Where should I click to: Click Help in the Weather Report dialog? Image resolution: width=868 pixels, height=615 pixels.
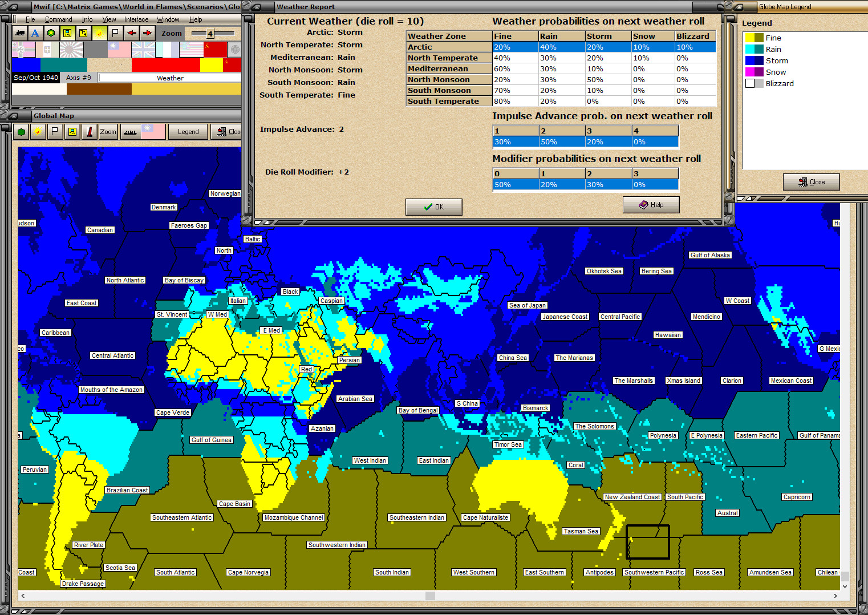tap(651, 204)
